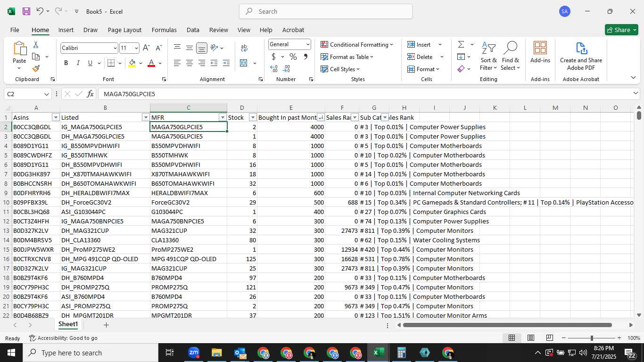644x362 pixels.
Task: Open the General number format dropdown
Action: click(308, 44)
